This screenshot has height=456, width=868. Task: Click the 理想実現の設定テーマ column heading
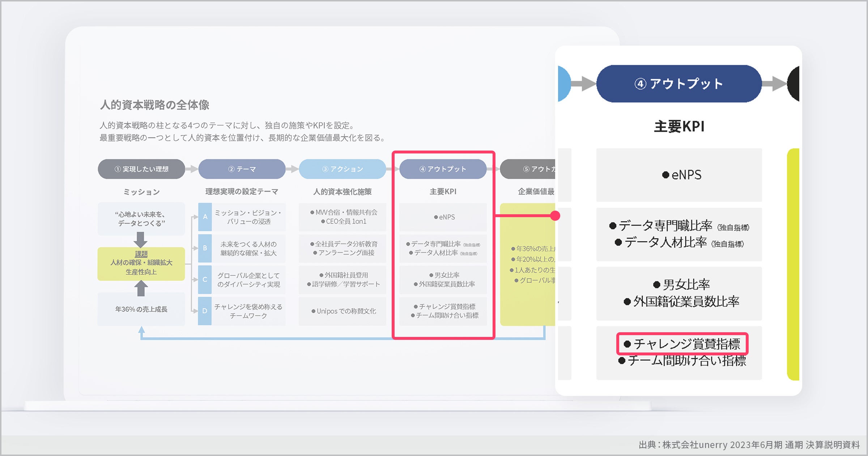click(x=242, y=191)
